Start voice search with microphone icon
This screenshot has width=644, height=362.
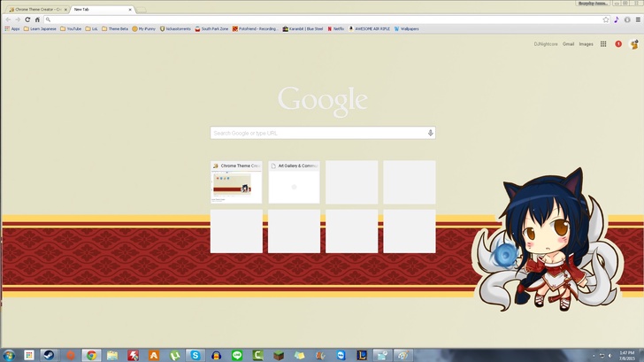click(430, 133)
